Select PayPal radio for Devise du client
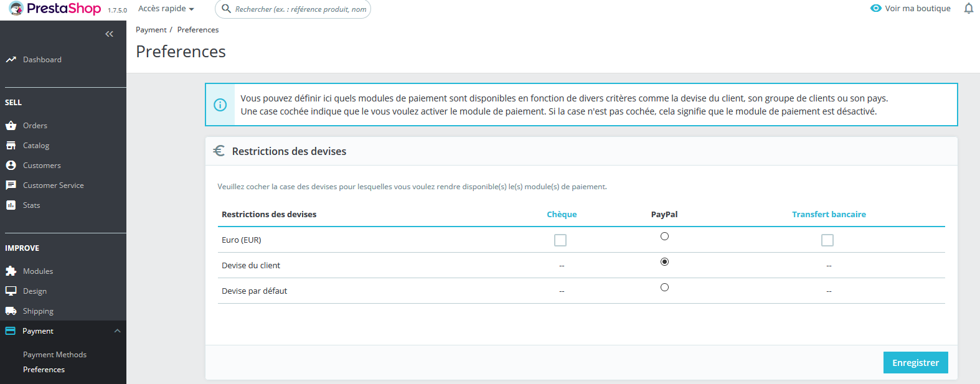Screen dimensions: 980x384 [x=664, y=262]
